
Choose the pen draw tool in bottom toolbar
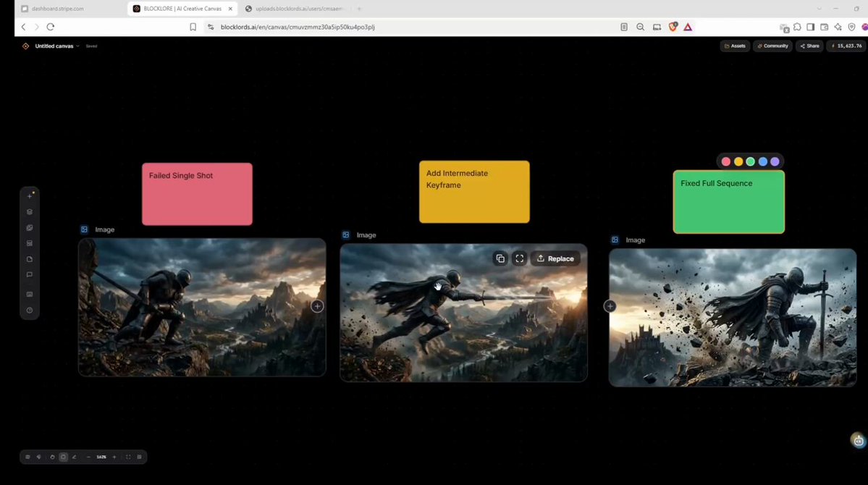tap(74, 457)
